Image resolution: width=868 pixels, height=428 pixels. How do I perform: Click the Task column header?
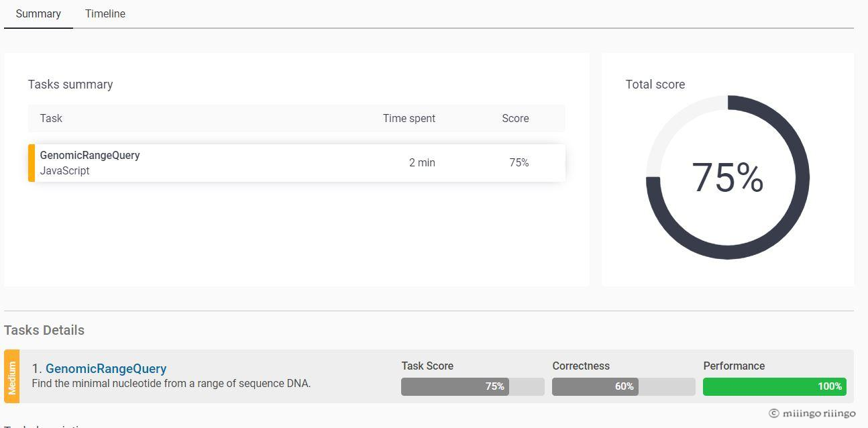click(x=51, y=118)
